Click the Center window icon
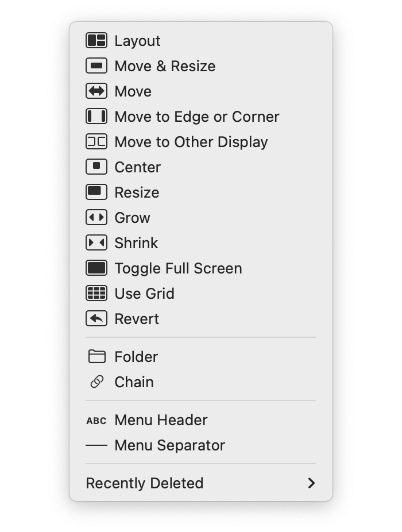The width and height of the screenshot is (402, 532). pos(96,167)
